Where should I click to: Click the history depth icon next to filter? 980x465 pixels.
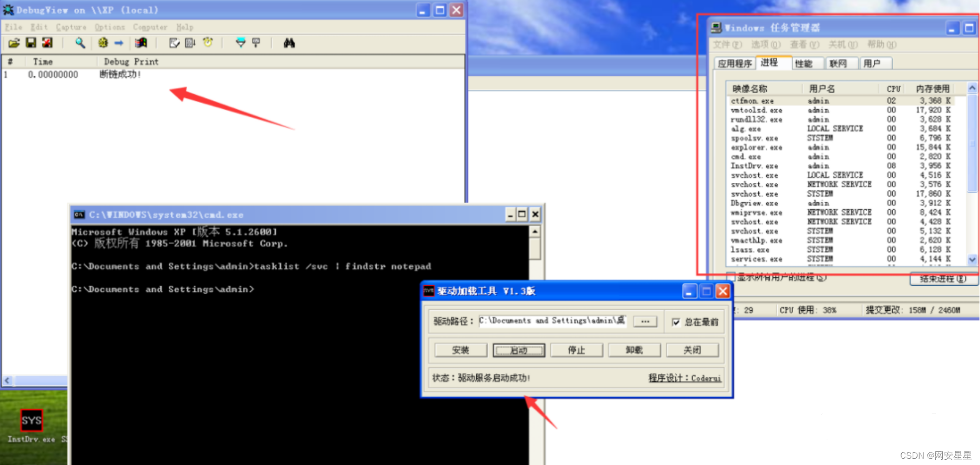(x=256, y=43)
